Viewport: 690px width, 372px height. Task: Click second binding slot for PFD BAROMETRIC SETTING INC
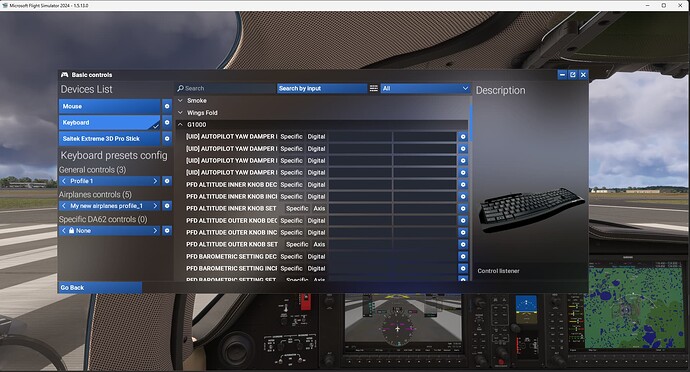click(425, 268)
